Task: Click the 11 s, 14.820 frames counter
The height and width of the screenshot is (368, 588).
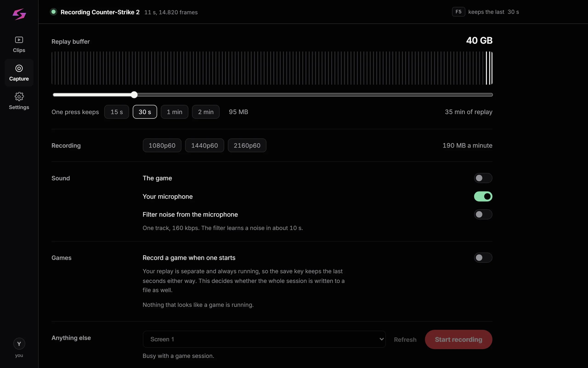Action: coord(171,12)
